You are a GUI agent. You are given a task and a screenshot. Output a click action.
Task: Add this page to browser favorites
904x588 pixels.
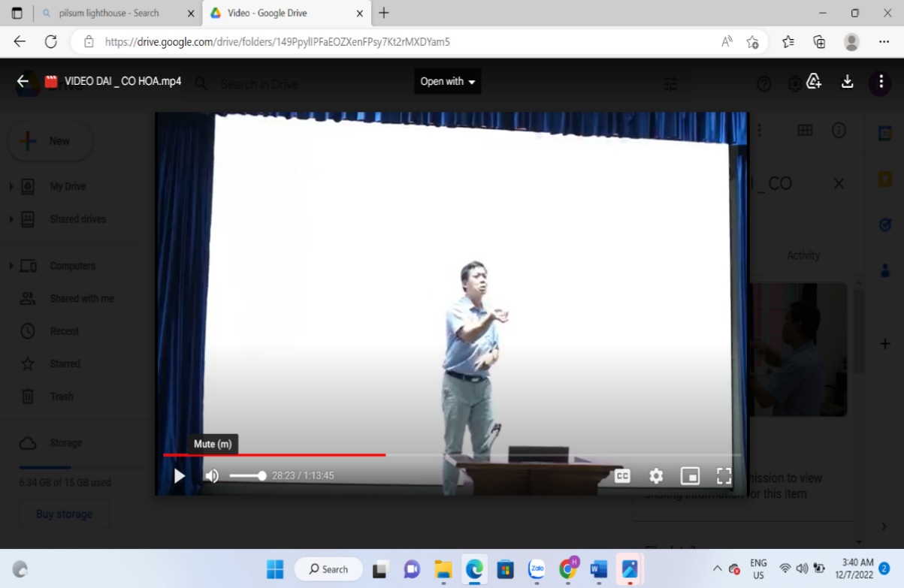pyautogui.click(x=752, y=42)
